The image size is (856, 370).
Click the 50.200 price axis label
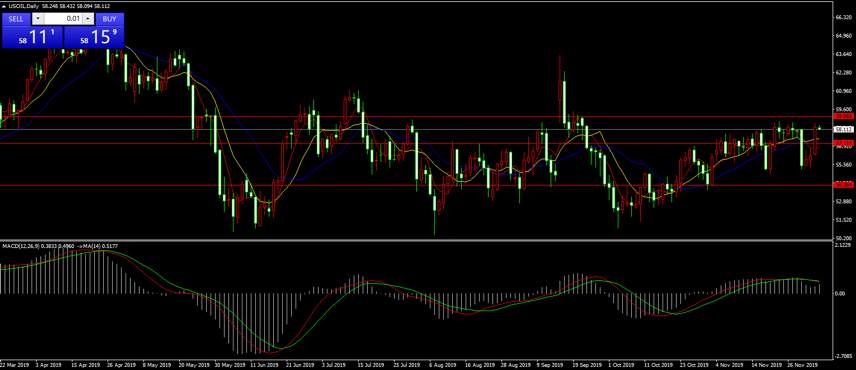843,238
